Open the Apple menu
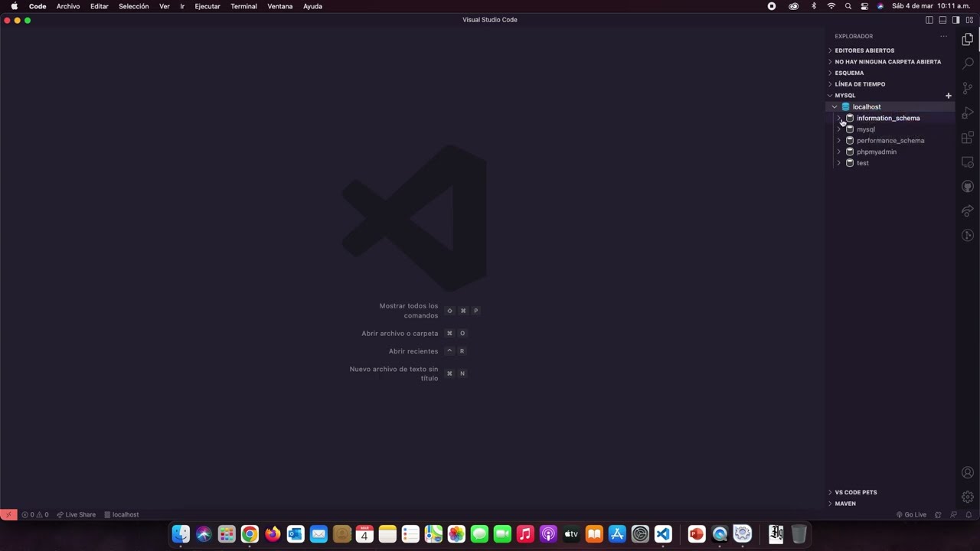 tap(14, 6)
